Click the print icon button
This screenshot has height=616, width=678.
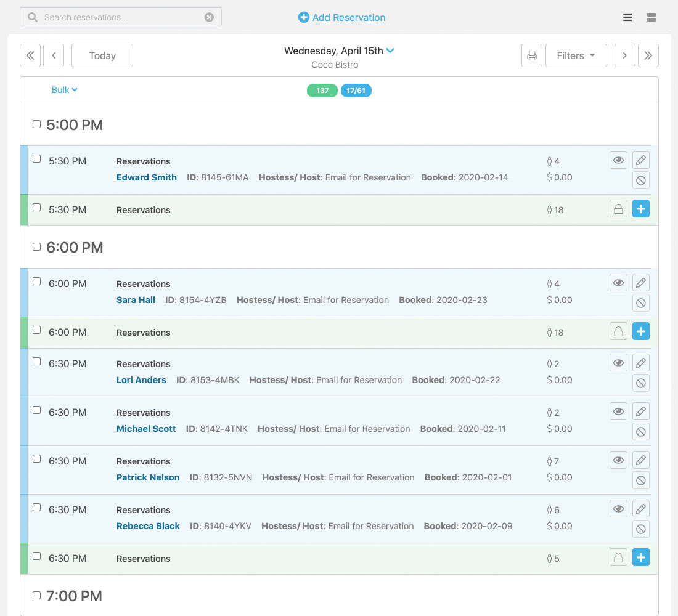(531, 55)
